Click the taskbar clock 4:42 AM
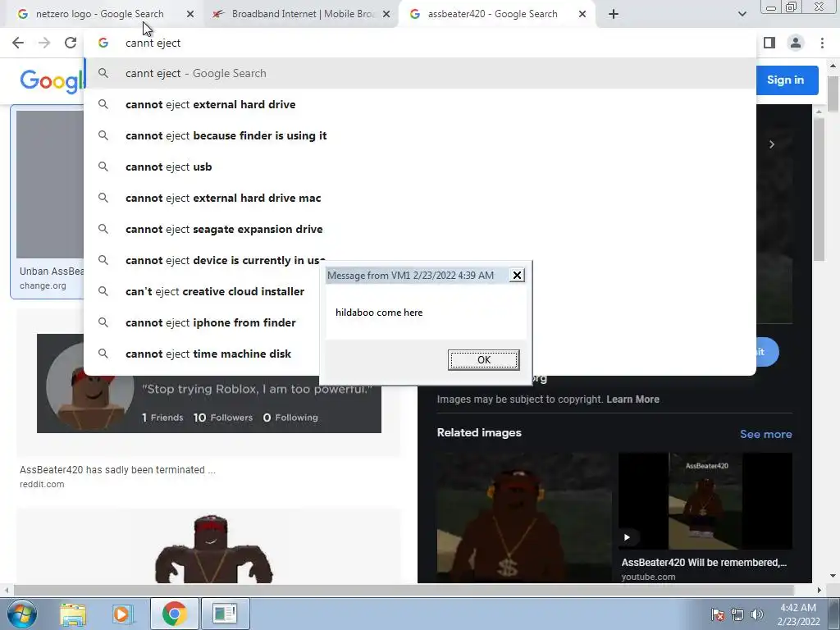The width and height of the screenshot is (840, 630). [x=798, y=608]
